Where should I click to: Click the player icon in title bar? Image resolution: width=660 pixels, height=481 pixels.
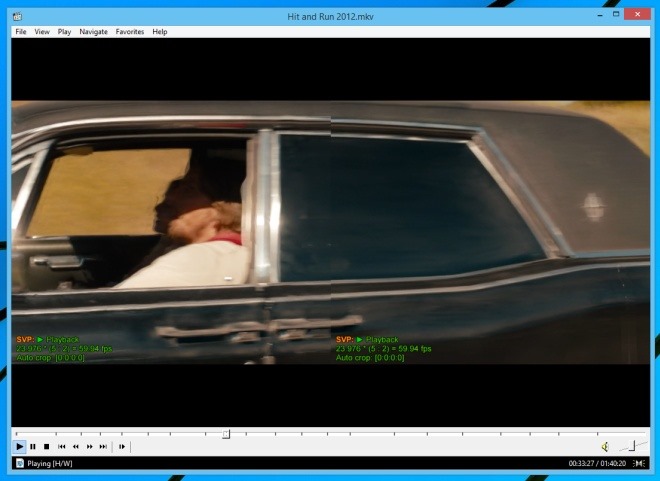[x=17, y=16]
